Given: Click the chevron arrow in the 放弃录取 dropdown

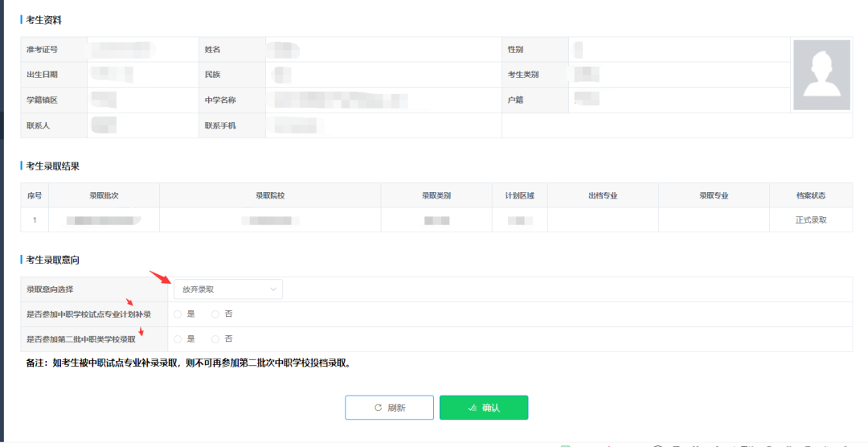Looking at the screenshot, I should click(x=273, y=289).
